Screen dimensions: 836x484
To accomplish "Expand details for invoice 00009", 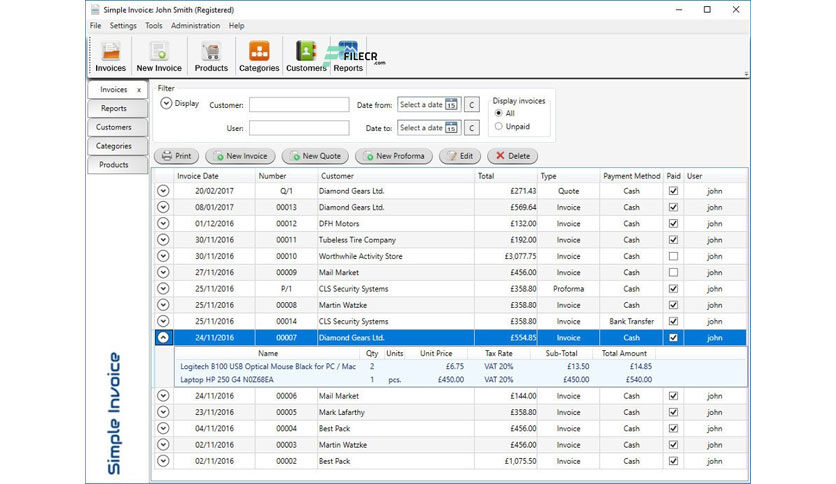I will point(163,272).
